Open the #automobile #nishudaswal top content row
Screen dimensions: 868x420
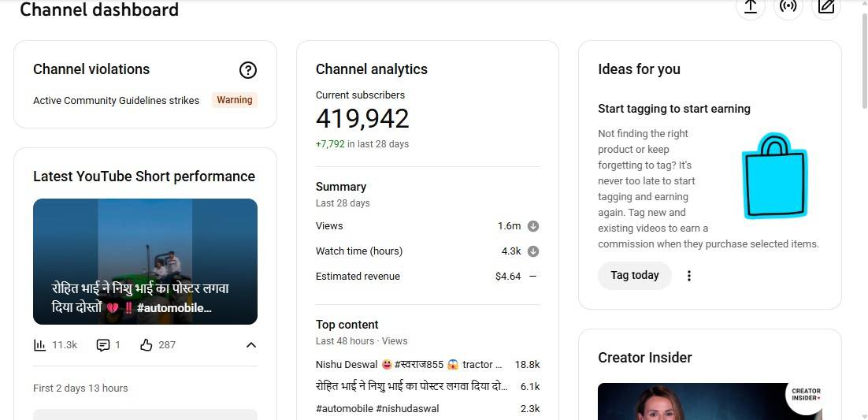(x=377, y=408)
